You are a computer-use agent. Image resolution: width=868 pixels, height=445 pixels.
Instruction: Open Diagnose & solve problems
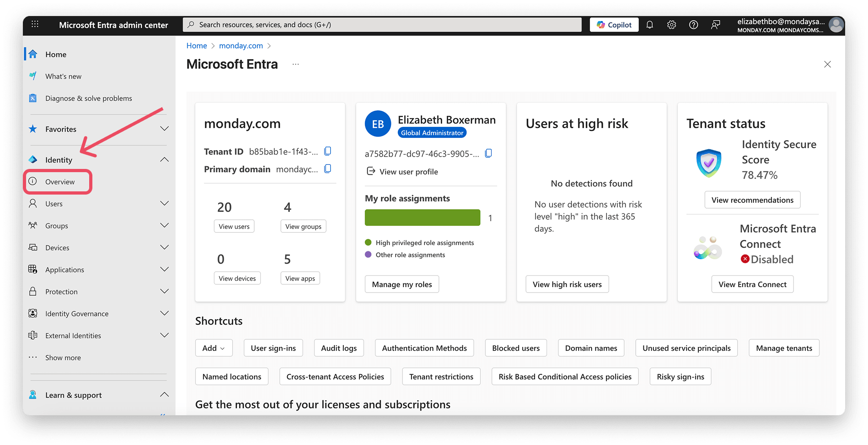click(88, 98)
